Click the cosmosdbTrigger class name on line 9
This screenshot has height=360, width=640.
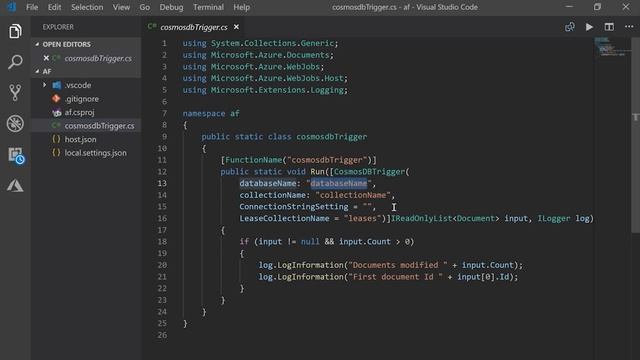tap(331, 137)
